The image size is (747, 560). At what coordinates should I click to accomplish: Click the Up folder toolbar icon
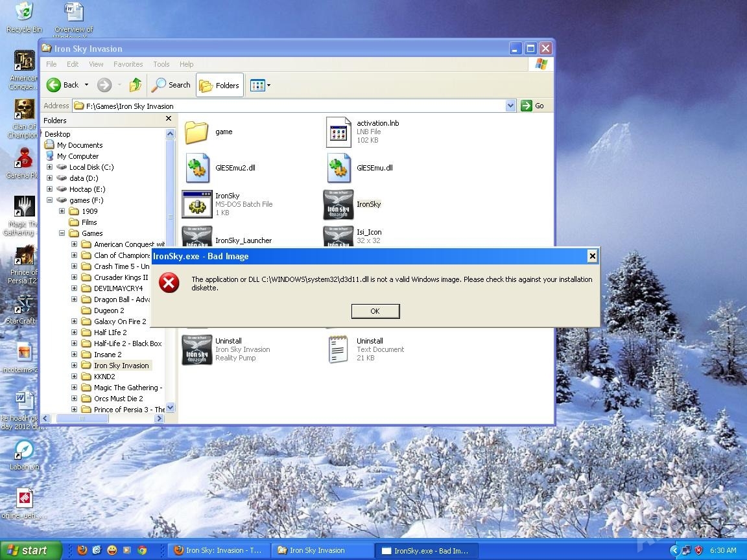[136, 85]
